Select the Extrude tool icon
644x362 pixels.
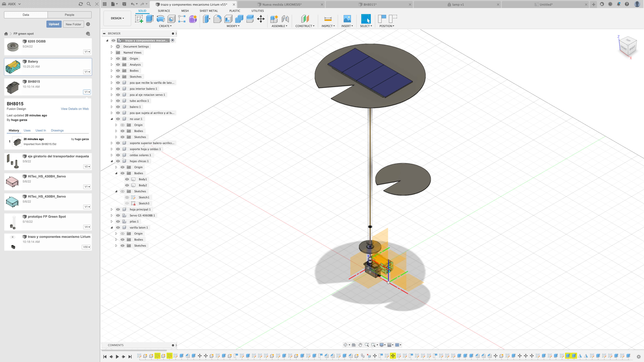tap(150, 19)
